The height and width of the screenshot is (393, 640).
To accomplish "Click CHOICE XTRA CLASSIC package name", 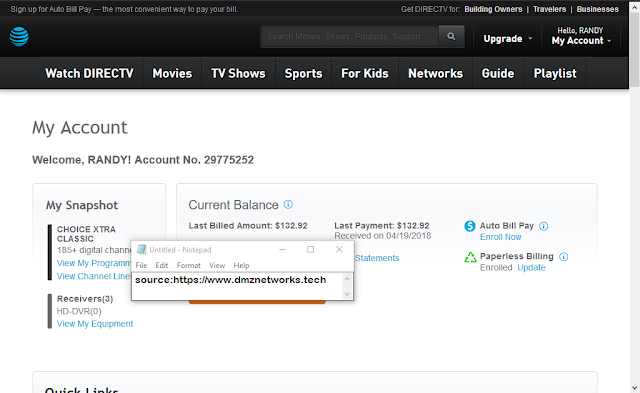I will (x=86, y=234).
